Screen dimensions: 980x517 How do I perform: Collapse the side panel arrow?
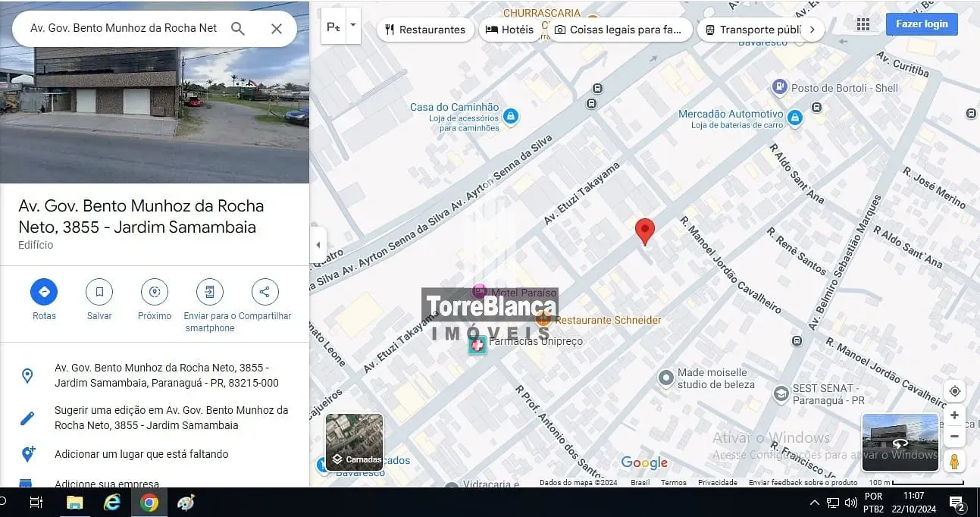click(318, 245)
